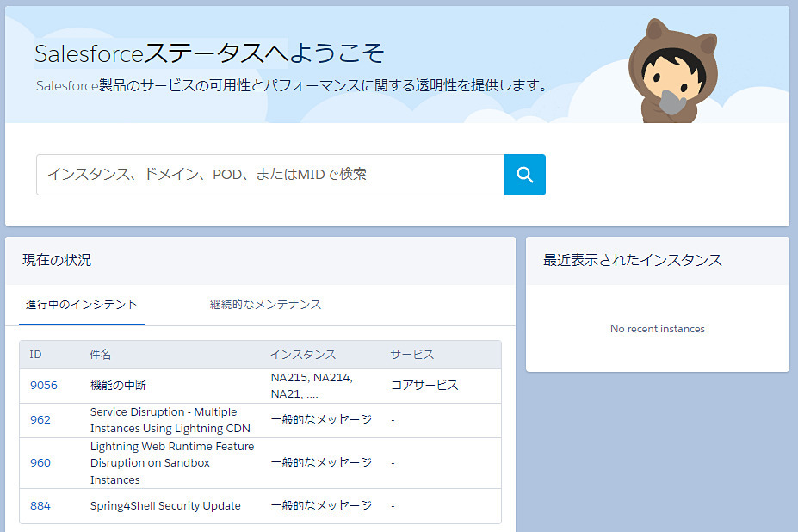Click the No recent instances text
Image resolution: width=798 pixels, height=532 pixels.
click(657, 329)
